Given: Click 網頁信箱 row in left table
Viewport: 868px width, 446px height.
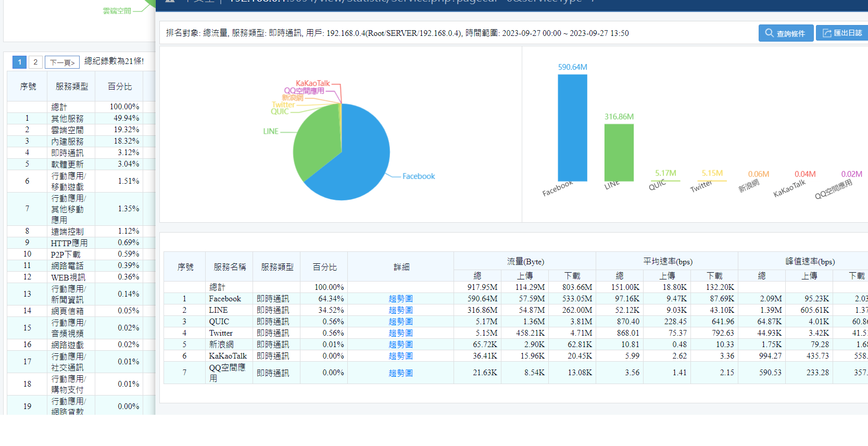Looking at the screenshot, I should pos(81,311).
